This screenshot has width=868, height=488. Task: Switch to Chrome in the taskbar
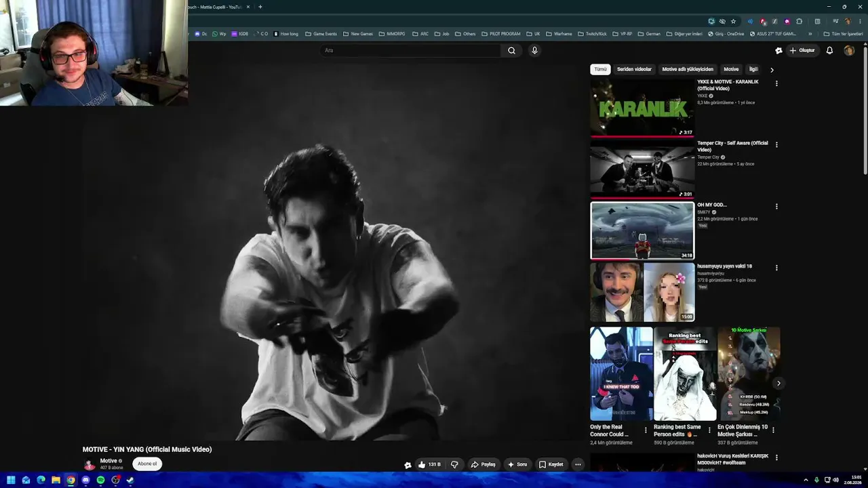tap(71, 480)
